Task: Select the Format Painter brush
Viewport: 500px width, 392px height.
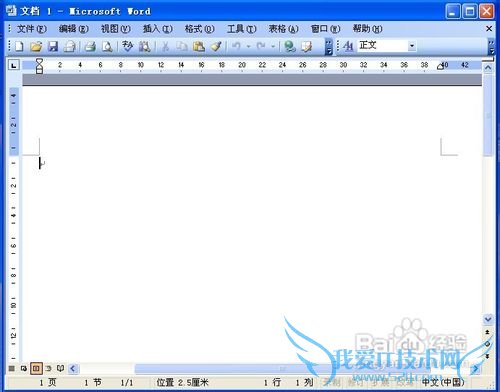Action: click(x=216, y=46)
